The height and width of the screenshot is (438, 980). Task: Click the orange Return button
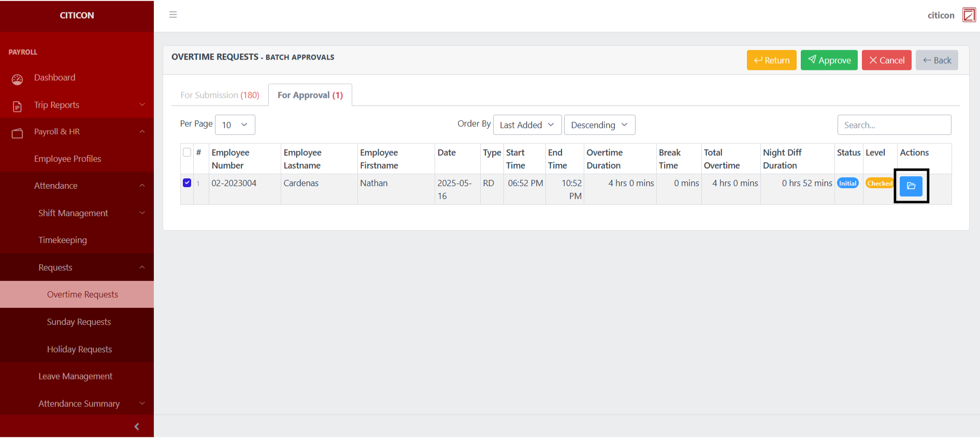(771, 60)
